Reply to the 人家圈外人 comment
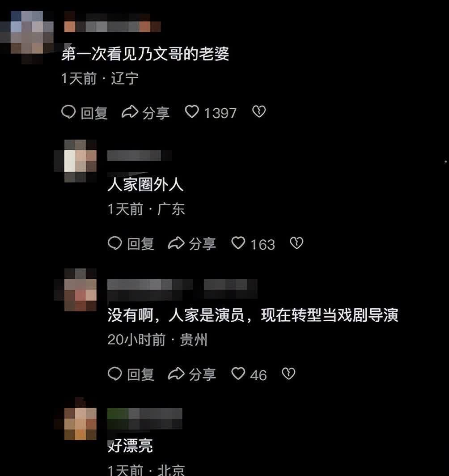The width and height of the screenshot is (449, 476). tap(131, 243)
